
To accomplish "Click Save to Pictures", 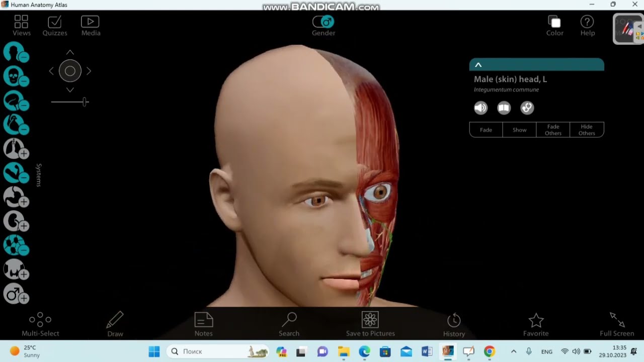I will click(370, 324).
